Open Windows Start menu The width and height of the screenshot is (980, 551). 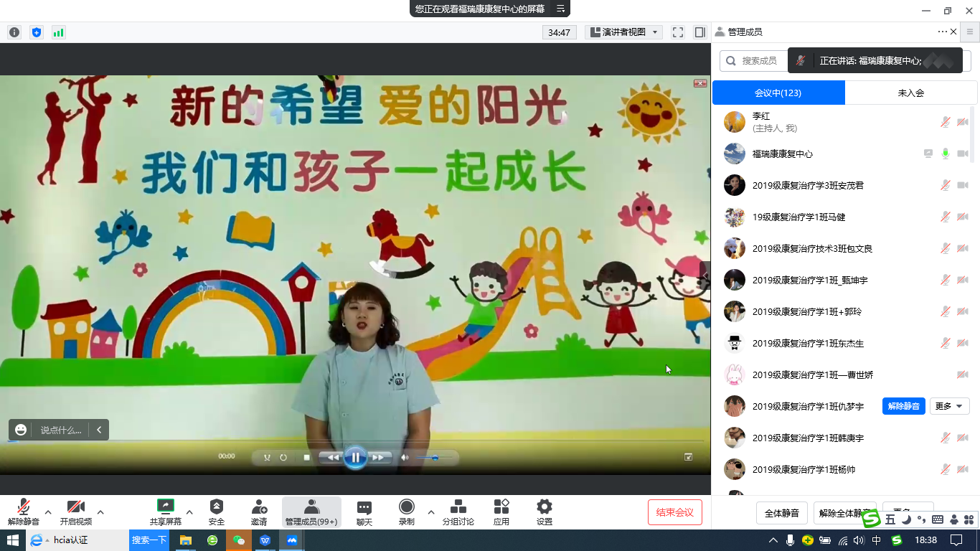(x=13, y=540)
